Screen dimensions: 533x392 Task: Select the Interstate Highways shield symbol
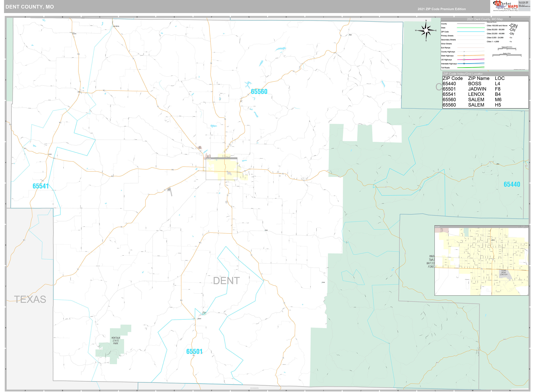click(x=464, y=64)
